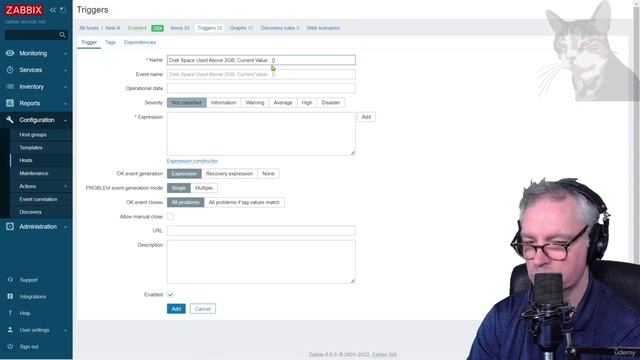
Task: Click the Inventory list icon
Action: coord(10,87)
